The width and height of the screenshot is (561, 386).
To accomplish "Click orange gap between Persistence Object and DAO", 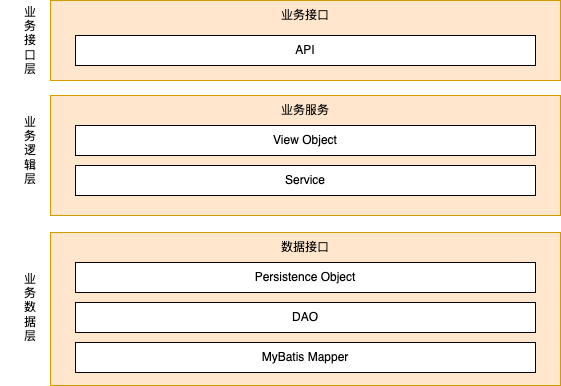I will coord(305,298).
